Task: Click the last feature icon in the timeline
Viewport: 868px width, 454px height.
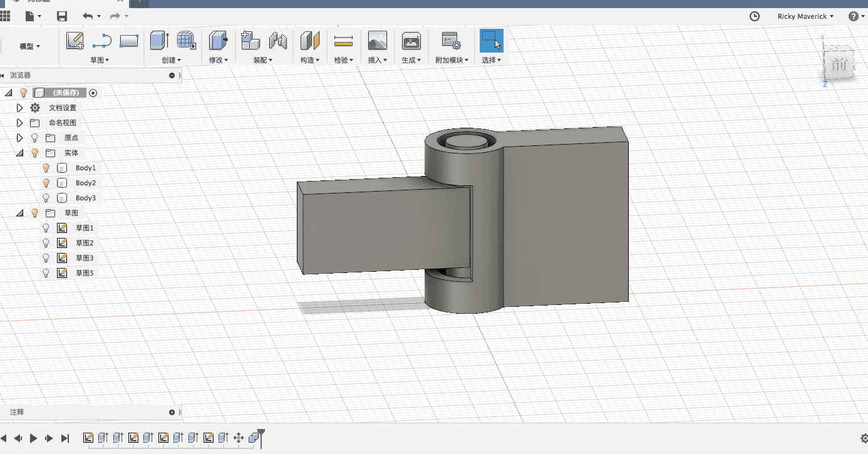Action: 254,438
